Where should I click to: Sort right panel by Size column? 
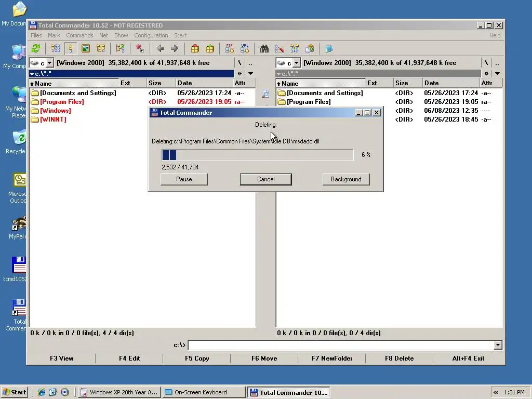point(408,83)
